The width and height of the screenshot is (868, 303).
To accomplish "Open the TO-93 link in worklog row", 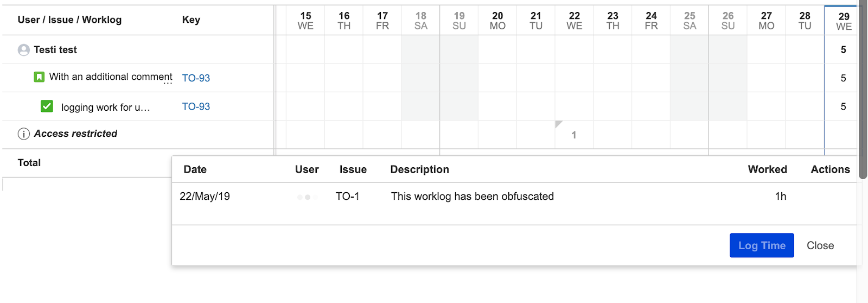I will (196, 107).
